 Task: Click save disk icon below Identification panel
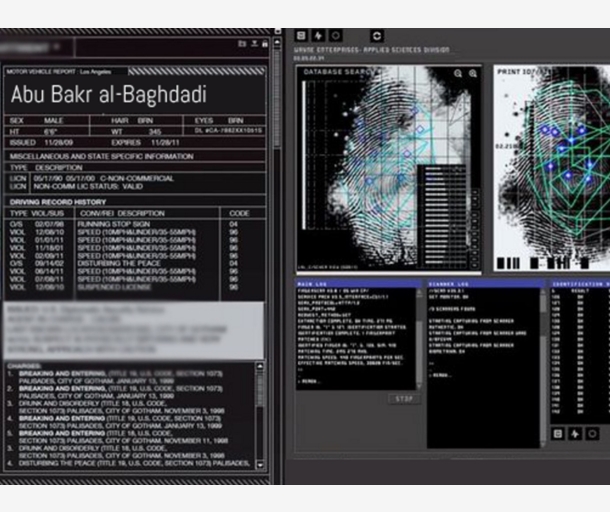(558, 433)
